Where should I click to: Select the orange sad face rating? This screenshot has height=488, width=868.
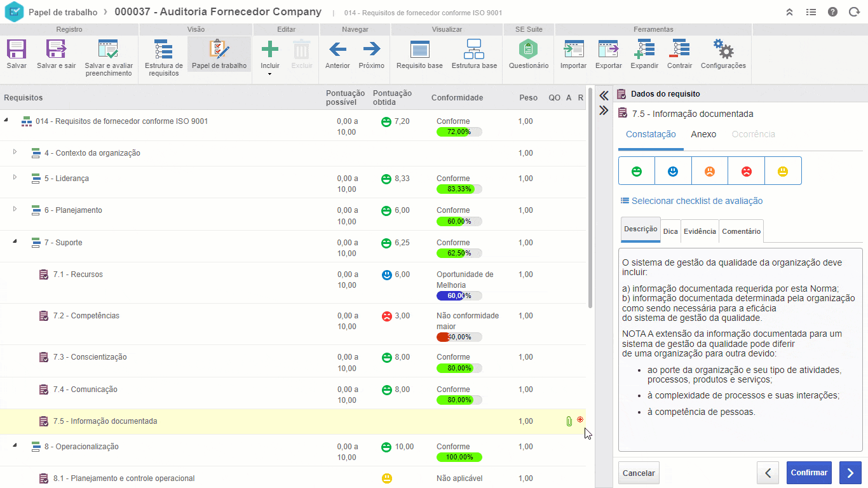click(x=710, y=171)
